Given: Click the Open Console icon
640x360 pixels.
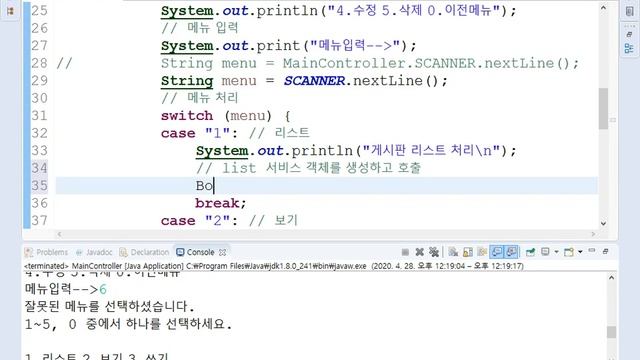Looking at the screenshot, I should [x=569, y=252].
